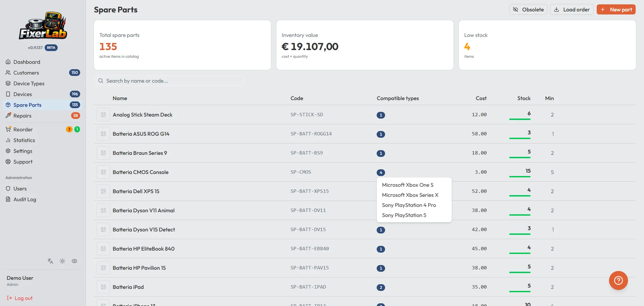
Task: Click compatible types badge 4 for Batteria CMOS Console
Action: [381, 173]
